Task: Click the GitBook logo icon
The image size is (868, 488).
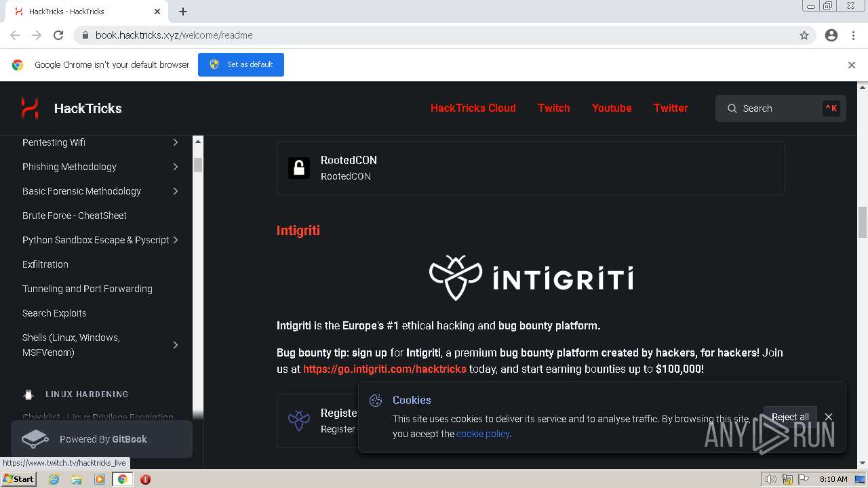Action: coord(35,439)
